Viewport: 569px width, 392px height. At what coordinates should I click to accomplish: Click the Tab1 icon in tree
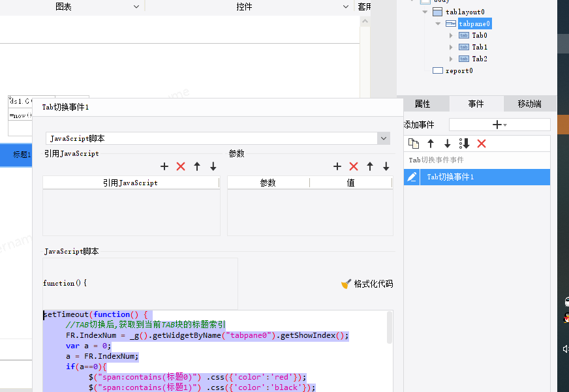[464, 47]
